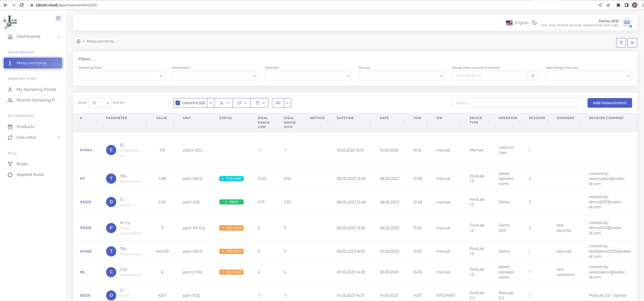This screenshot has height=301, width=644.
Task: Toggle the filter funnel button
Action: click(621, 43)
